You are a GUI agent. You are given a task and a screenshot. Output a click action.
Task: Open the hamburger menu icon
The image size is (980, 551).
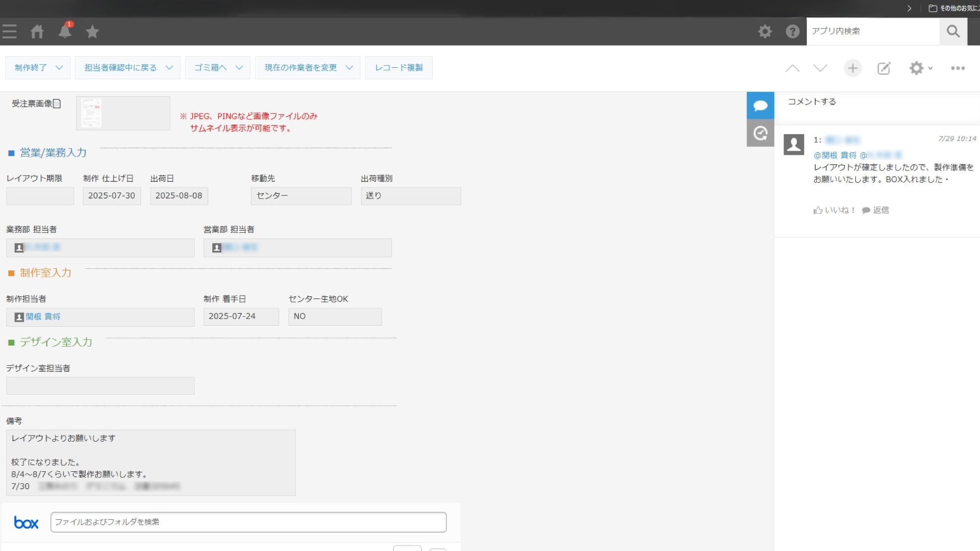[9, 32]
